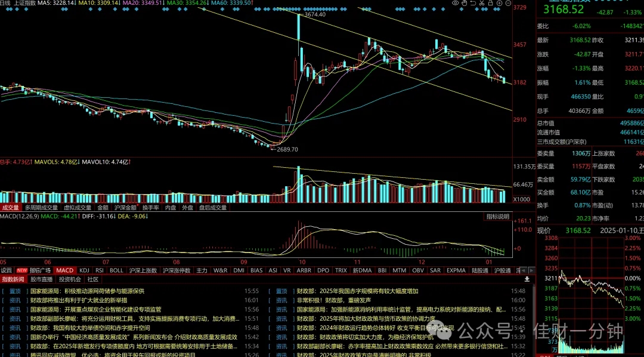Screen dimensions: 644x357
Task: Select the 主力 indicator tab
Action: 202,270
